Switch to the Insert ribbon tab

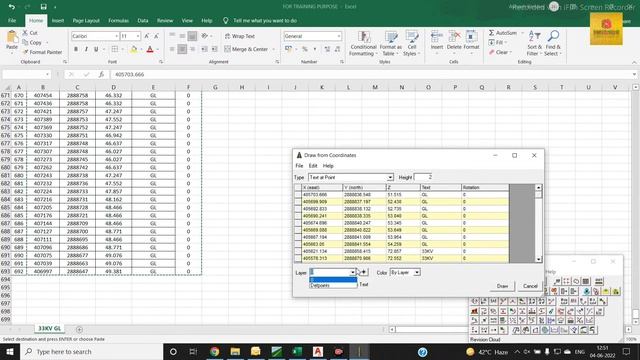point(58,20)
